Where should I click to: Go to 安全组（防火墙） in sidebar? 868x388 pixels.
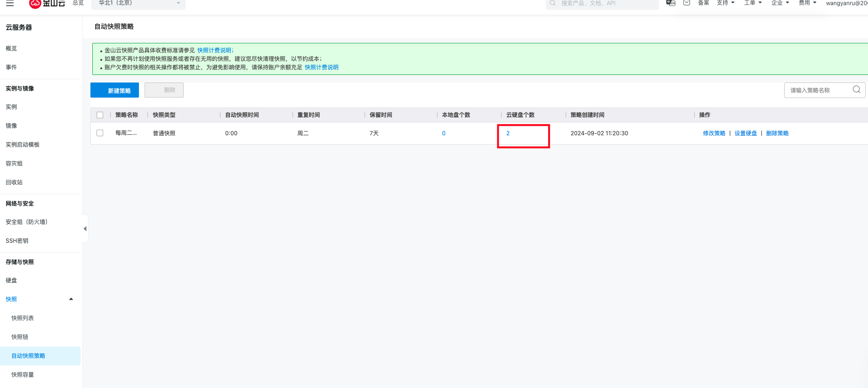point(26,222)
